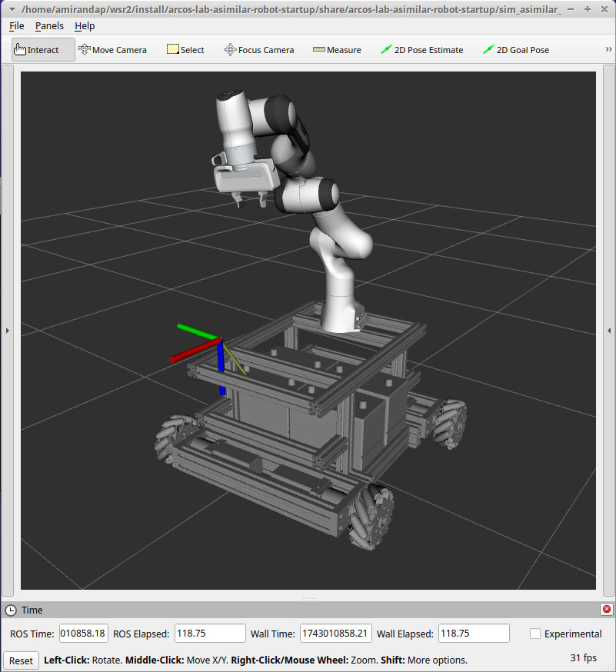Click the ROS Elapsed field

click(210, 634)
